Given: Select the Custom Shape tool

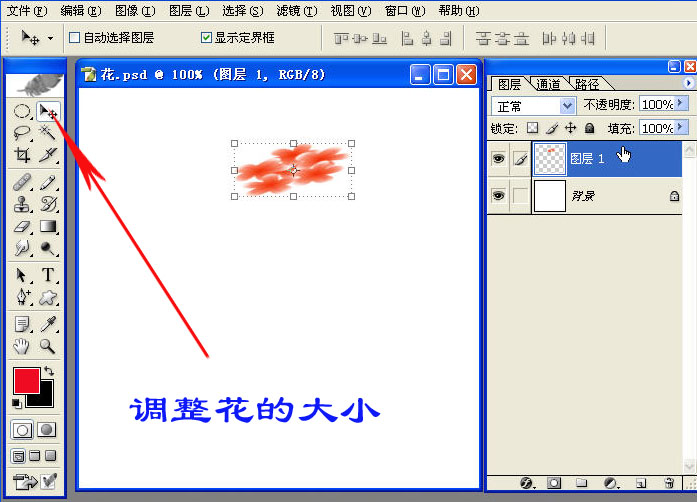Looking at the screenshot, I should [48, 297].
